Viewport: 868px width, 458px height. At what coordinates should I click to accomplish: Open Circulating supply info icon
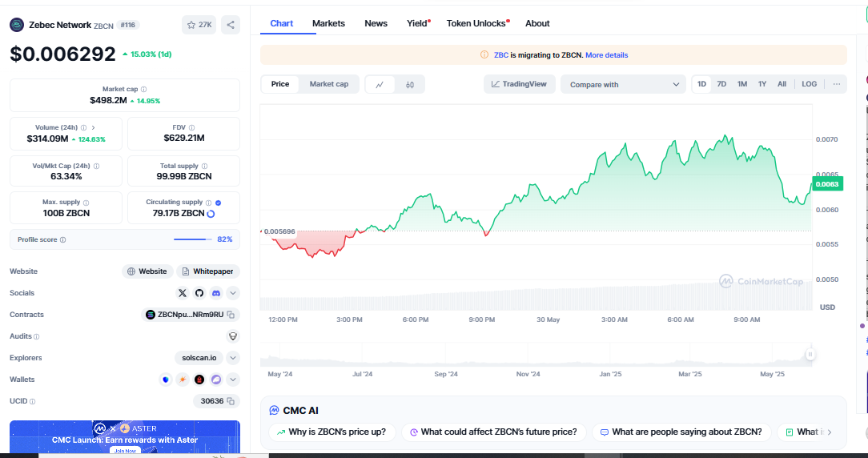tap(209, 203)
